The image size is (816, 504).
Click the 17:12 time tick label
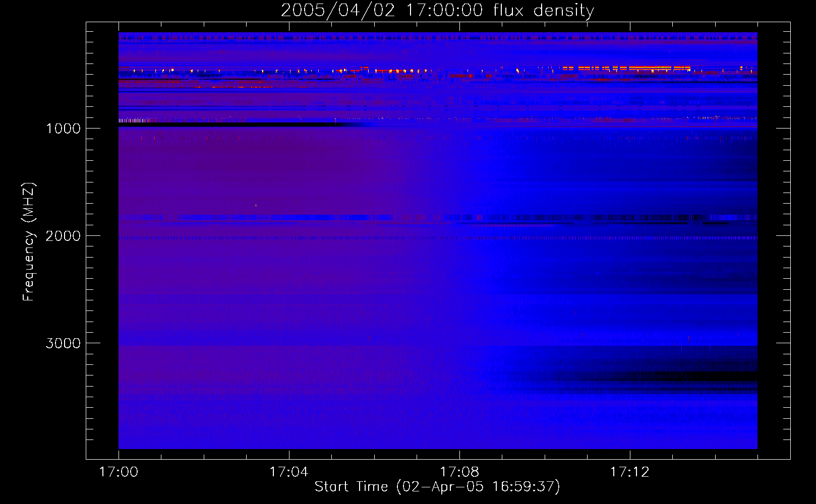tap(629, 472)
